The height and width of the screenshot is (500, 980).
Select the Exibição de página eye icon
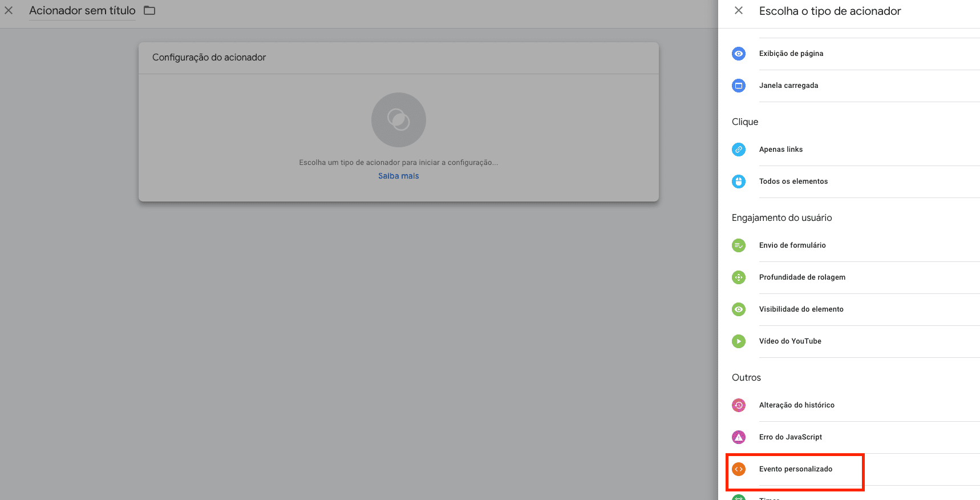pyautogui.click(x=739, y=54)
